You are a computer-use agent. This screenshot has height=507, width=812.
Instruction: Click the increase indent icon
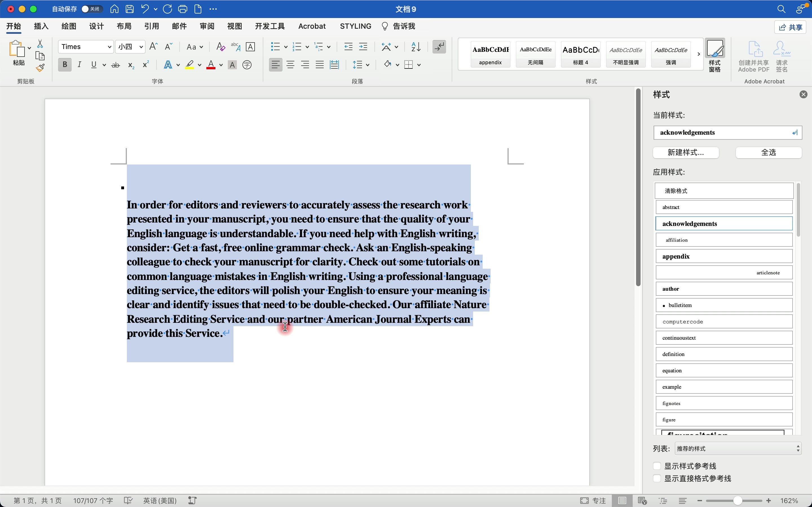tap(363, 47)
